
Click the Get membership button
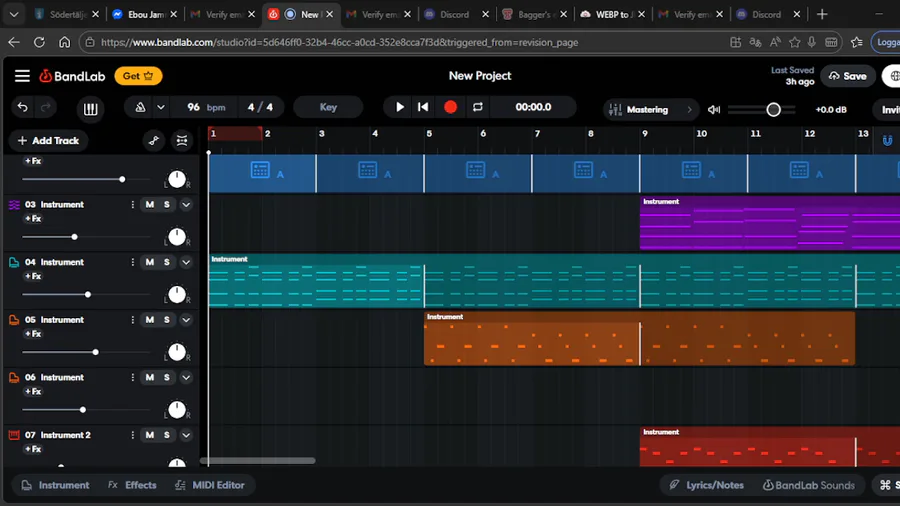pos(138,76)
